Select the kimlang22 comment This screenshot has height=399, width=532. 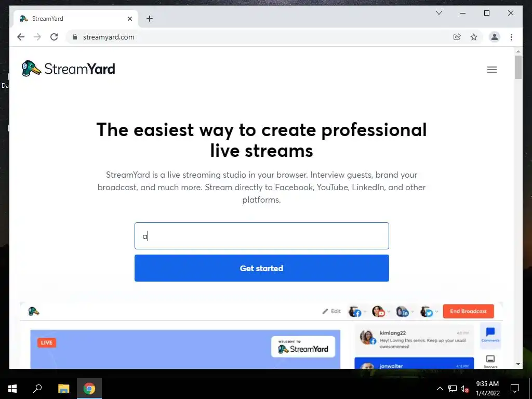point(414,339)
